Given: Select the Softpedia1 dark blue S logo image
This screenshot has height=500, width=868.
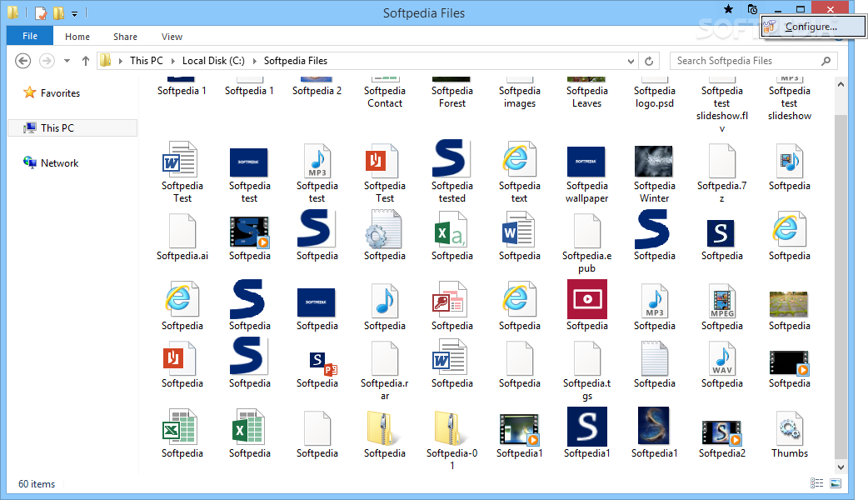Looking at the screenshot, I should pos(586,433).
